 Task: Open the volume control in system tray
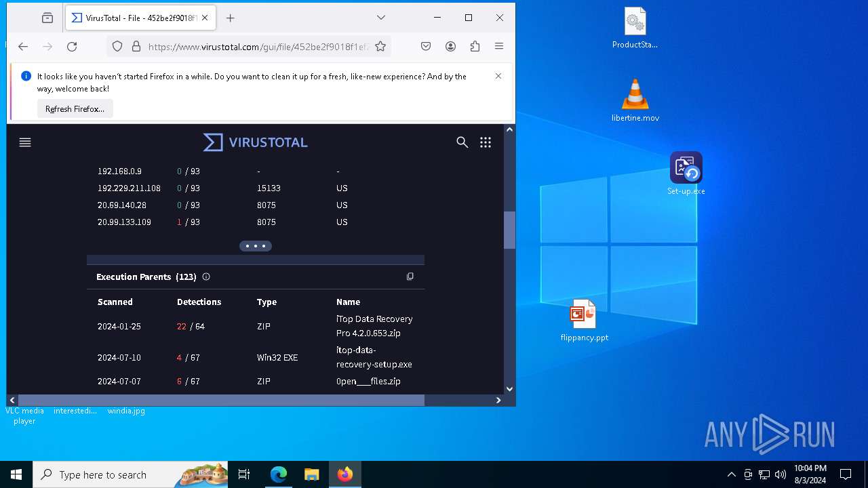pyautogui.click(x=781, y=474)
